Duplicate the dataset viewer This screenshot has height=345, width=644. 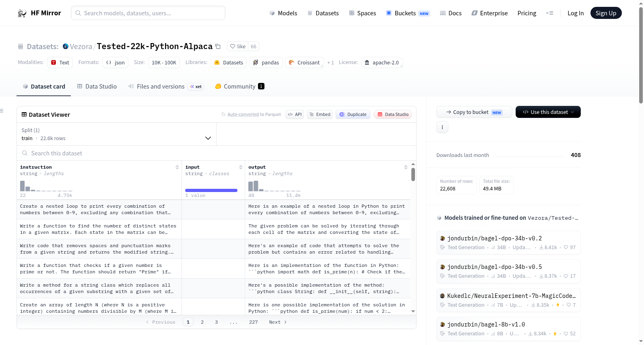pyautogui.click(x=353, y=114)
